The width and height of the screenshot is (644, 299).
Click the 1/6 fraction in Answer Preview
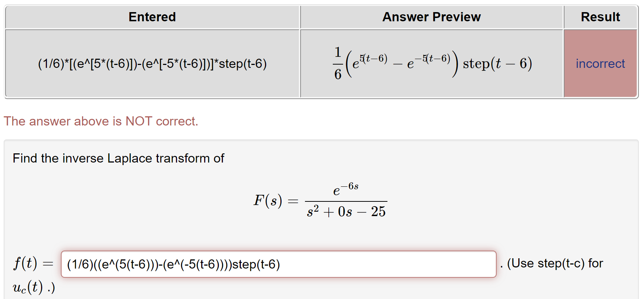point(338,63)
